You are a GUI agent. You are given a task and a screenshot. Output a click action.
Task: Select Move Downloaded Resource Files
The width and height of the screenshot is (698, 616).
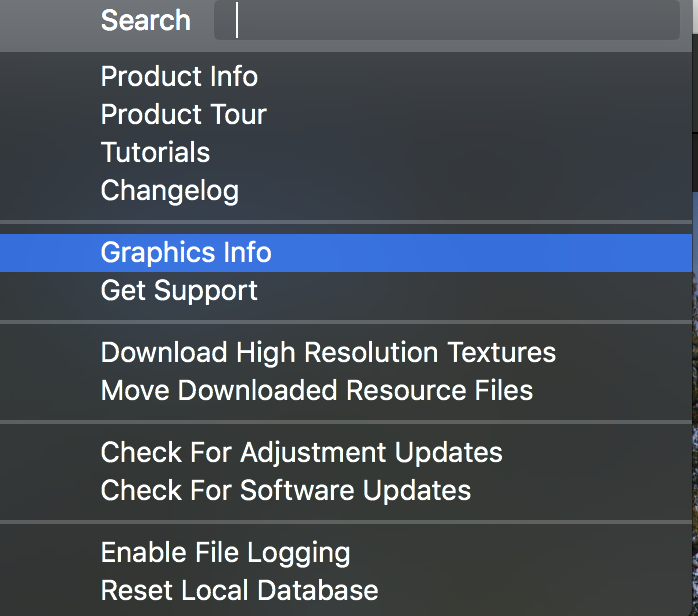[x=346, y=390]
